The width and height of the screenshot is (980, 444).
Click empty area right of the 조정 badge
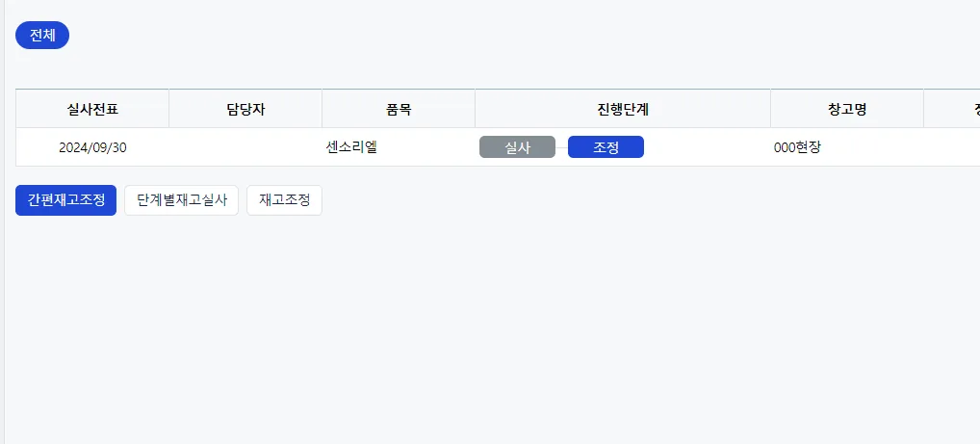[707, 147]
